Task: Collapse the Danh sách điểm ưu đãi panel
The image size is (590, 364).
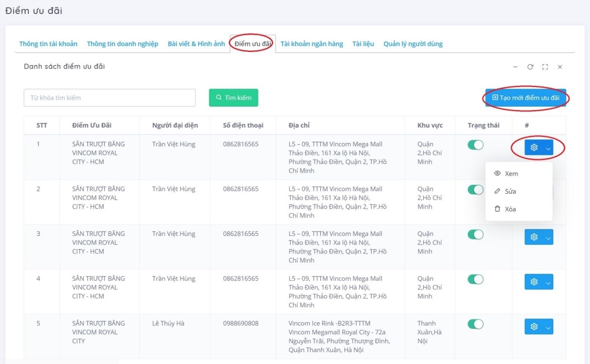Action: (x=515, y=67)
